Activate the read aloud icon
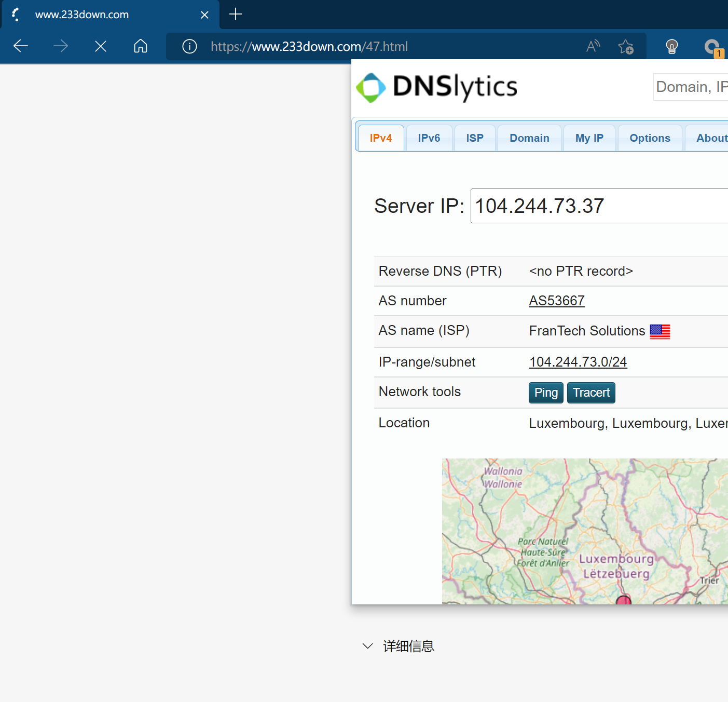Screen dimensions: 728x702 coord(593,46)
